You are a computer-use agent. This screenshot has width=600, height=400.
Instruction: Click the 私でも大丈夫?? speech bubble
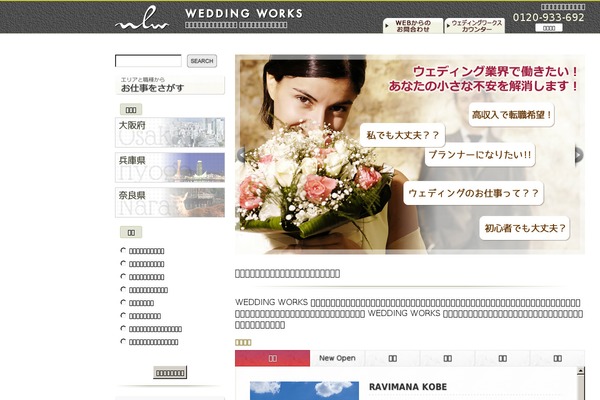(402, 135)
